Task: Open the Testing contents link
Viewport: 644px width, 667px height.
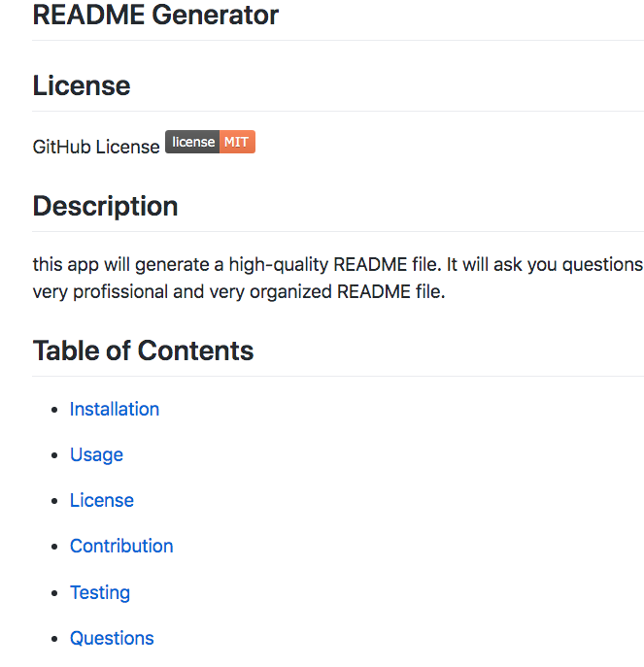Action: [100, 592]
